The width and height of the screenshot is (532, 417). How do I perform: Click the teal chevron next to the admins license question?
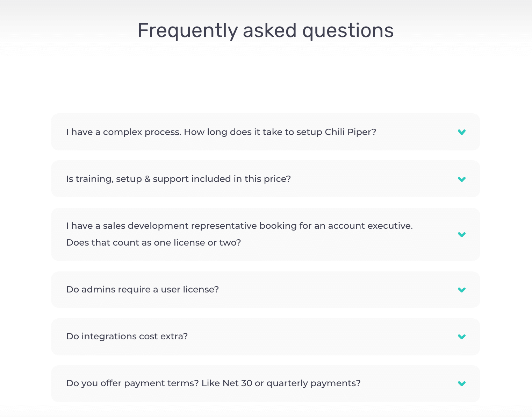(462, 290)
